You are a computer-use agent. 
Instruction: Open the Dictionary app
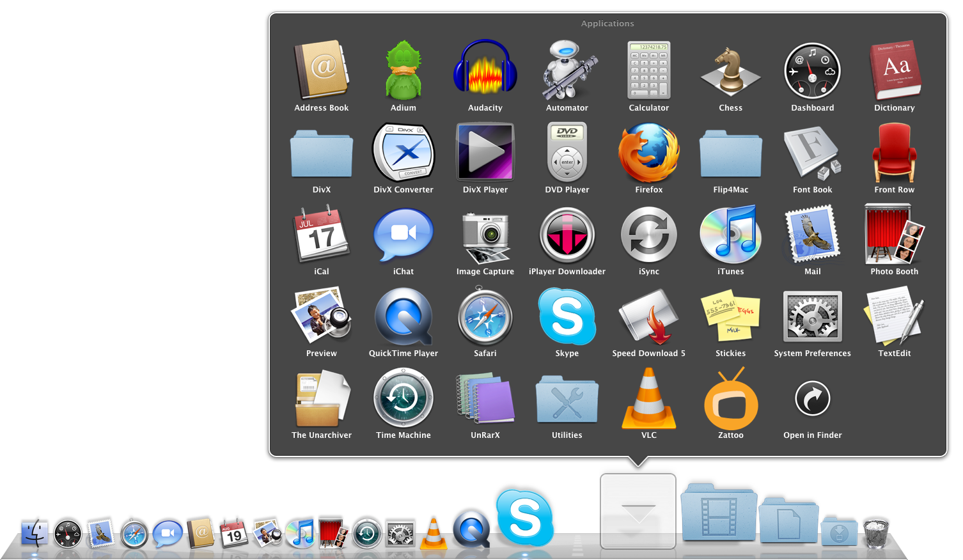[x=895, y=70]
